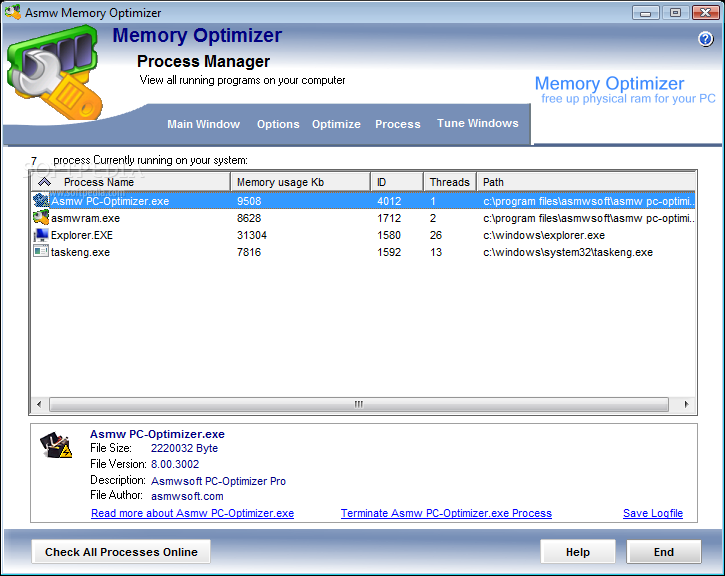Image resolution: width=725 pixels, height=576 pixels.
Task: Sort by Path column header
Action: click(586, 182)
